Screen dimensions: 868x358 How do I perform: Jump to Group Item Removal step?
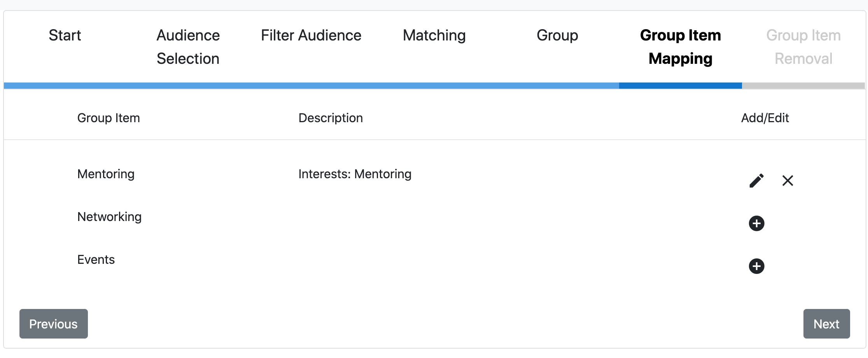803,47
